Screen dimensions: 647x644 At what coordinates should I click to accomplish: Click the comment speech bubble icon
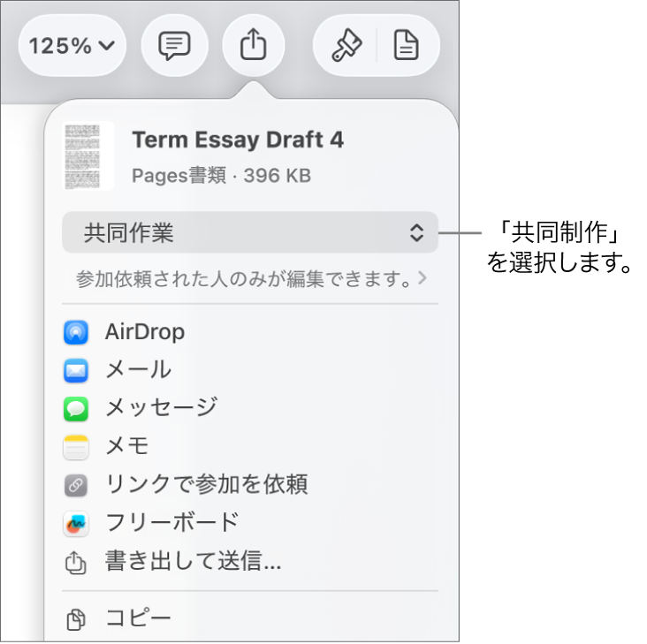tap(174, 45)
